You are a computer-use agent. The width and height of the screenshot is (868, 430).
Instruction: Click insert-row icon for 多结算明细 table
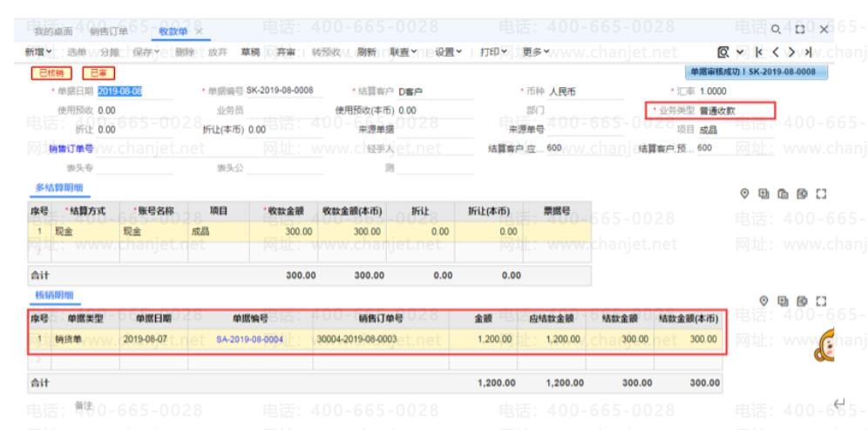pos(802,194)
